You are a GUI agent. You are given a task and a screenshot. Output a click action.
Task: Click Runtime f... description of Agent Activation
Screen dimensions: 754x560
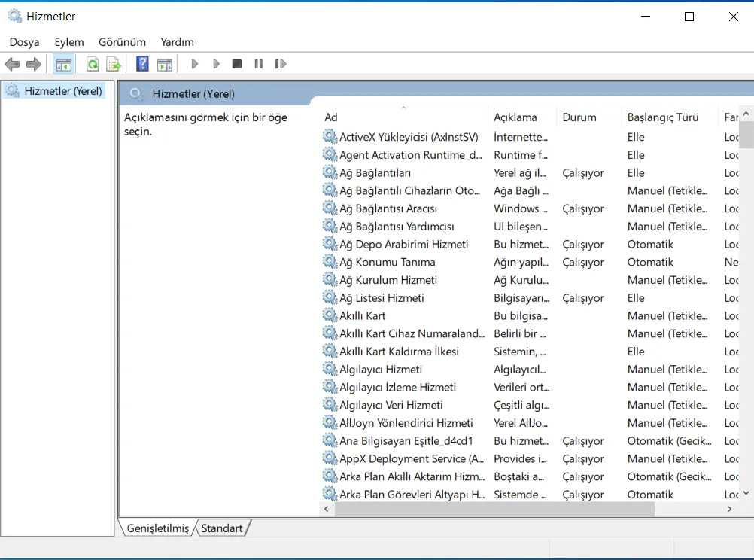click(521, 154)
